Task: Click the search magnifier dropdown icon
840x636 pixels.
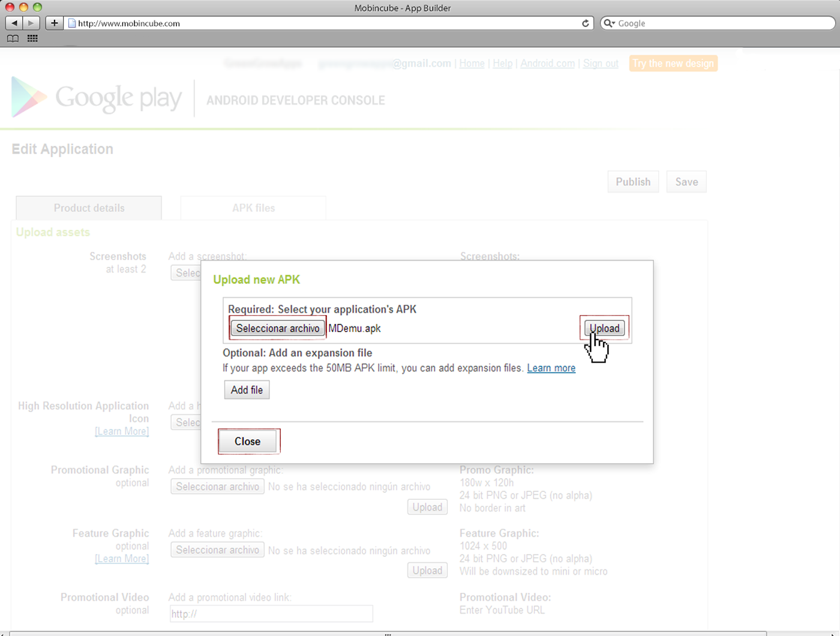Action: coord(609,23)
